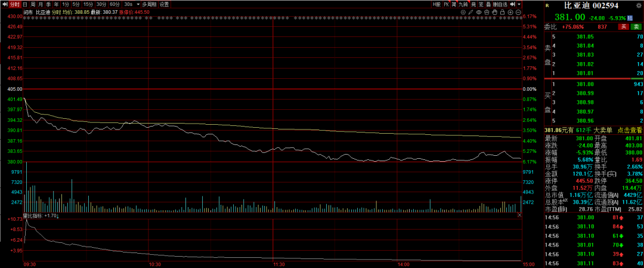Click the 涨停价:445.50 limit-up label

tap(134, 13)
